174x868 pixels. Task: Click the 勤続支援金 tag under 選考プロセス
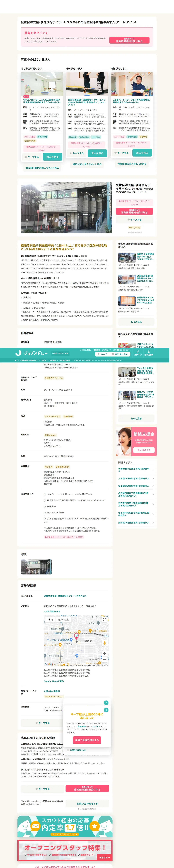(64, 537)
